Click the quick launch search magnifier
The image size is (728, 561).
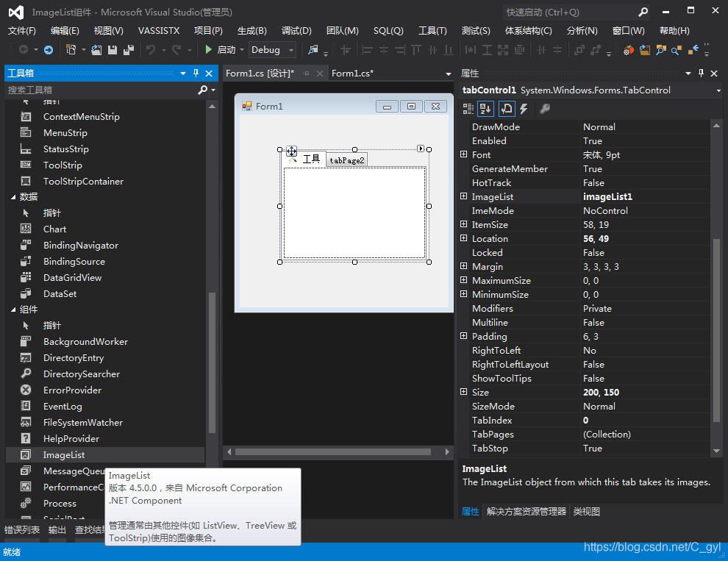point(643,12)
